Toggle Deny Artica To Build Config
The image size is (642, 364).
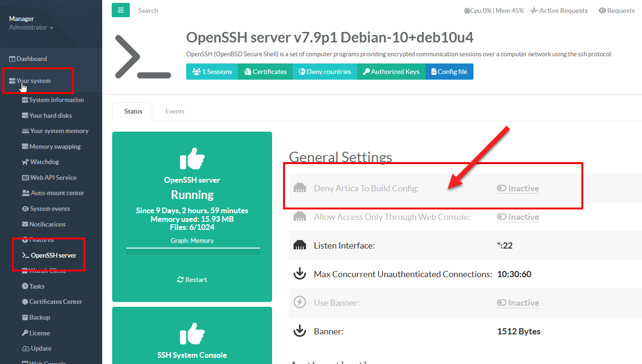[518, 188]
